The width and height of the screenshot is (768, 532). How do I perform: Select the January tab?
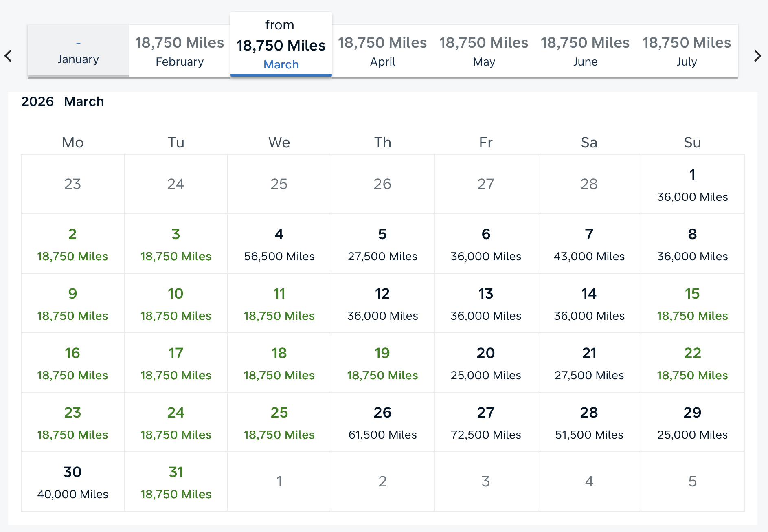coord(78,51)
